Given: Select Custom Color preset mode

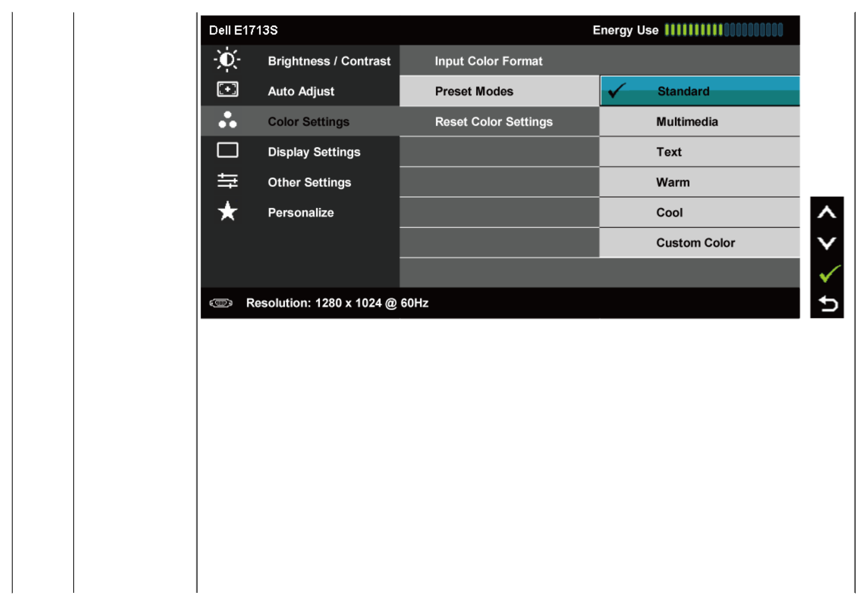Looking at the screenshot, I should (700, 243).
